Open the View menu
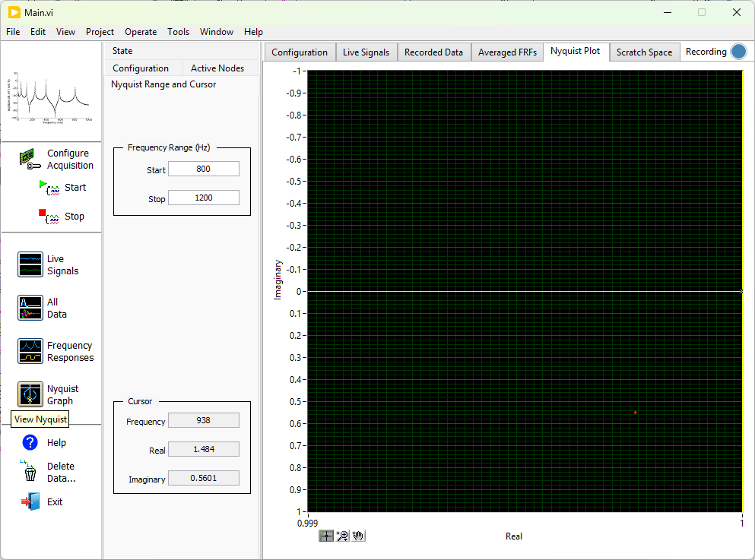This screenshot has width=755, height=560. point(65,32)
